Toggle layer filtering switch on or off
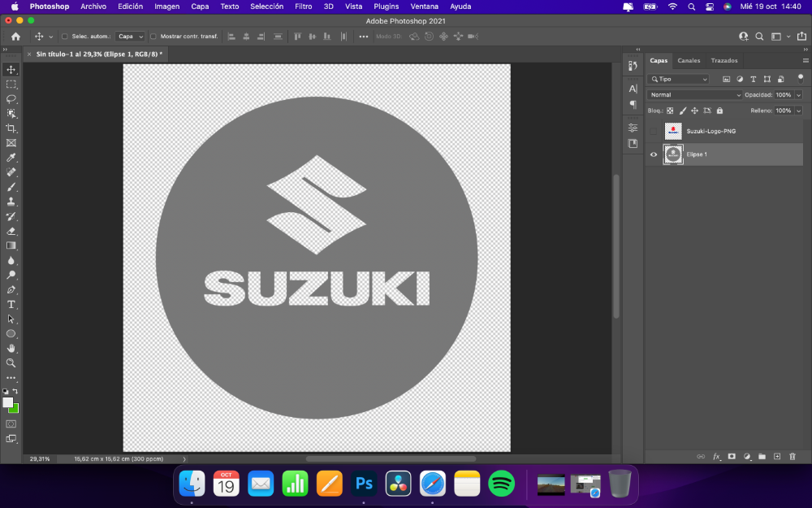812x508 pixels. tap(801, 79)
